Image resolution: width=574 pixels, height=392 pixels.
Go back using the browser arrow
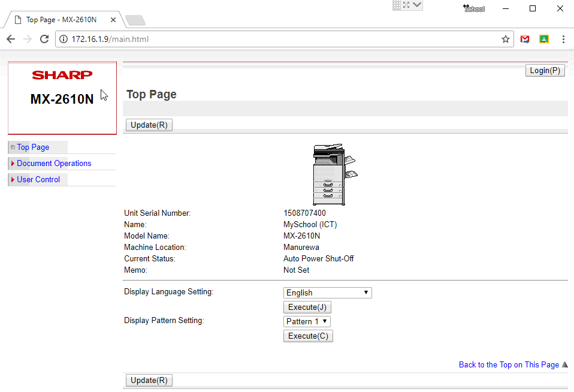coord(10,38)
